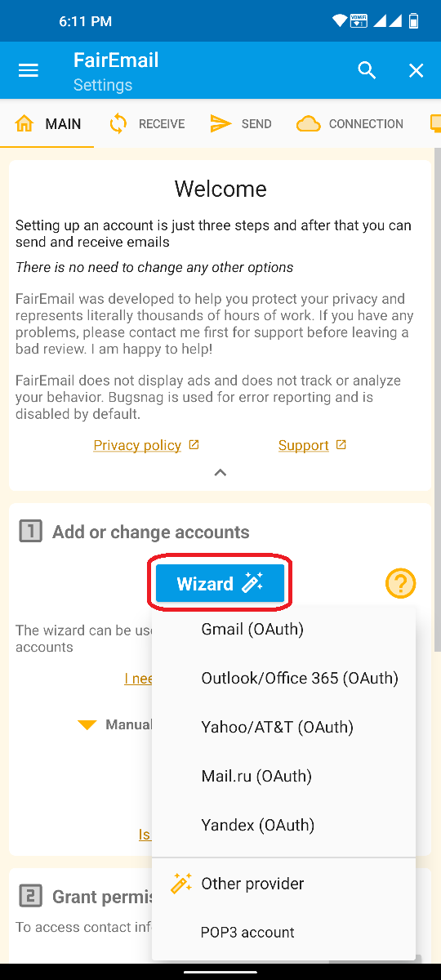
Task: Choose Mail.ru (OAuth) entry
Action: (283, 776)
